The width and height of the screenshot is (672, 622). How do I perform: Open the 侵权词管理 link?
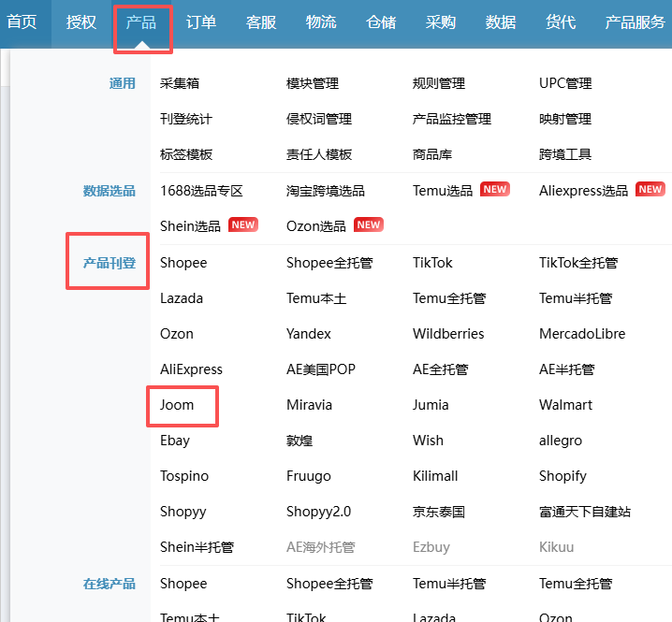[x=319, y=119]
